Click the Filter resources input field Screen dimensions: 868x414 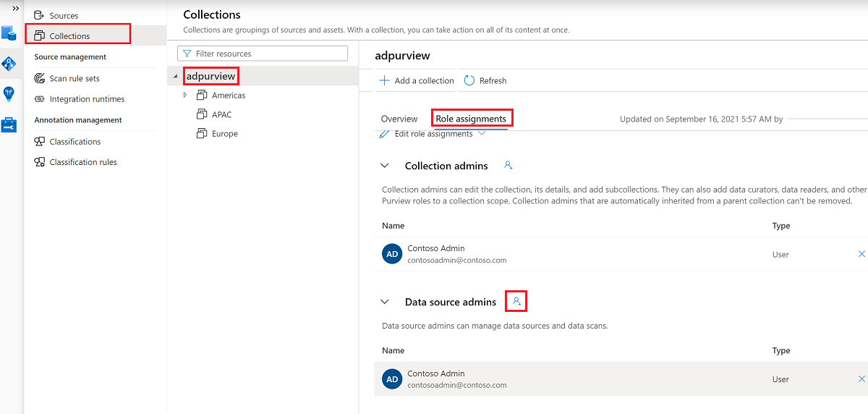pos(263,54)
